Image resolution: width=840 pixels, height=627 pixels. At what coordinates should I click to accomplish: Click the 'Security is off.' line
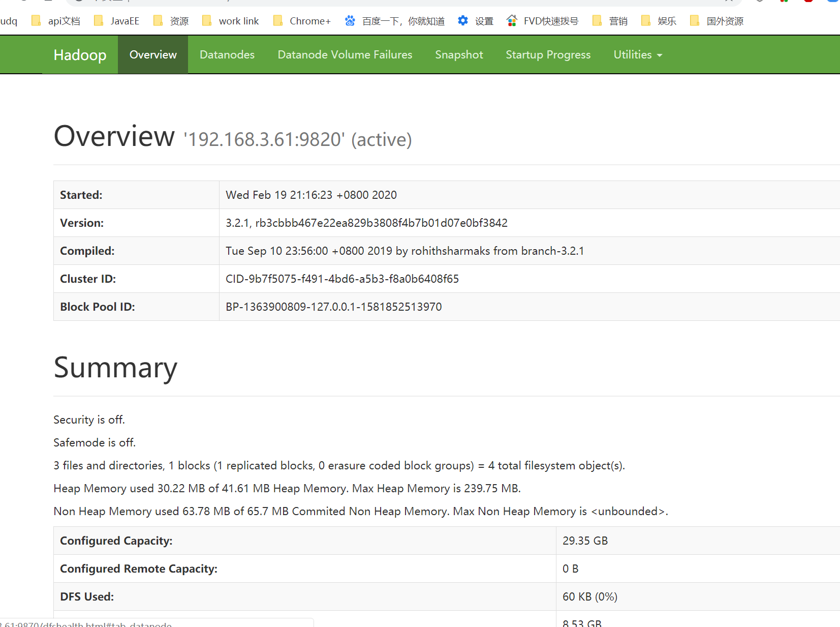[x=89, y=420]
